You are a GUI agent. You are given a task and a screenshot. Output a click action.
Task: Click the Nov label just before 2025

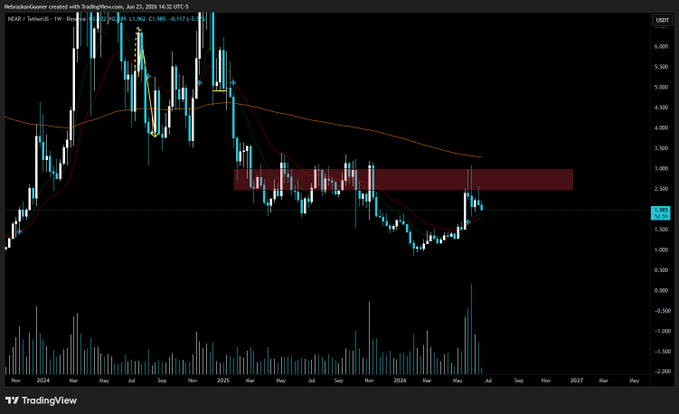pos(193,381)
